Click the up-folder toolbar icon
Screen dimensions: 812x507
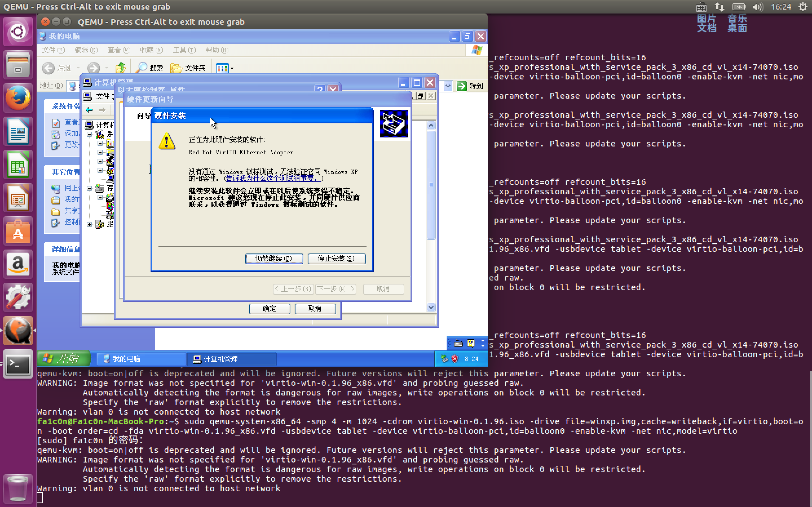(120, 68)
